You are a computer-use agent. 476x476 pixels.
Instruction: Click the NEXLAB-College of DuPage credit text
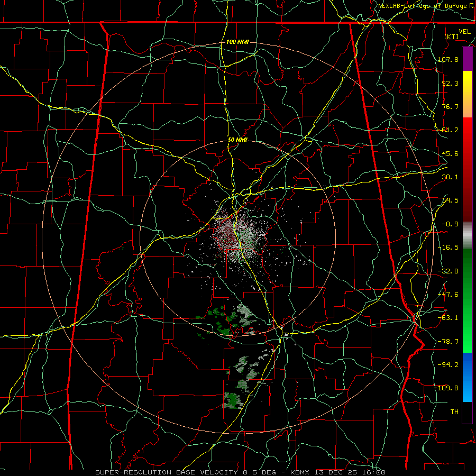[425, 6]
